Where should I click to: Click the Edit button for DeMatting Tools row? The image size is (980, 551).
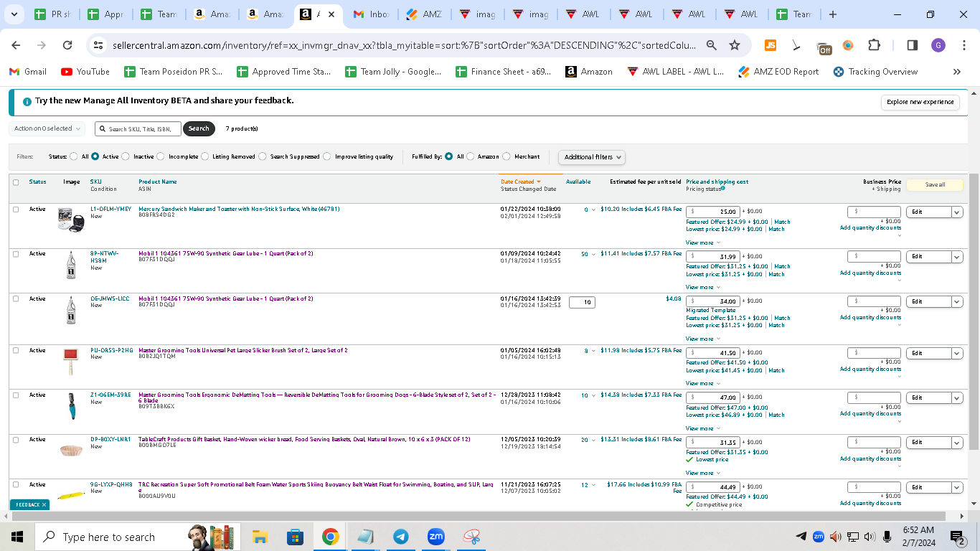[x=928, y=398]
